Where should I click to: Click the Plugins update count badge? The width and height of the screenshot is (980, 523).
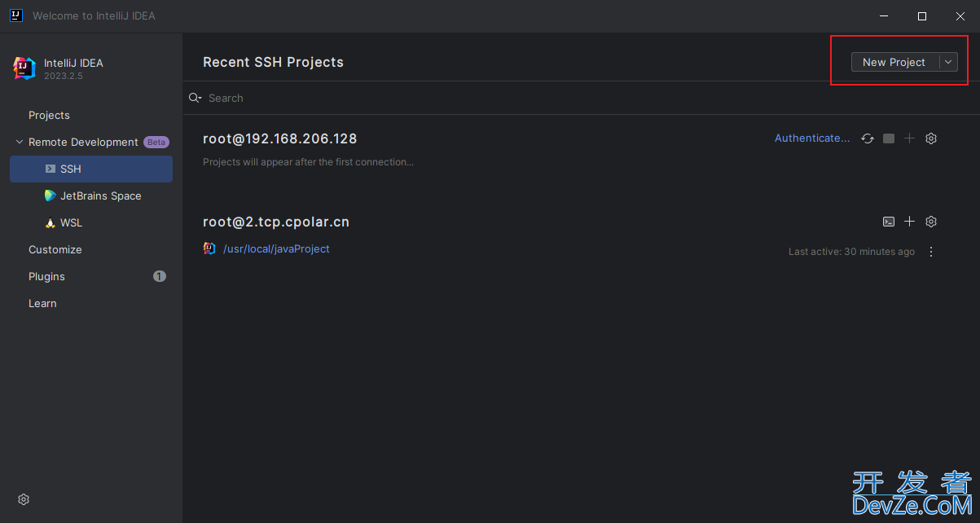(x=160, y=276)
